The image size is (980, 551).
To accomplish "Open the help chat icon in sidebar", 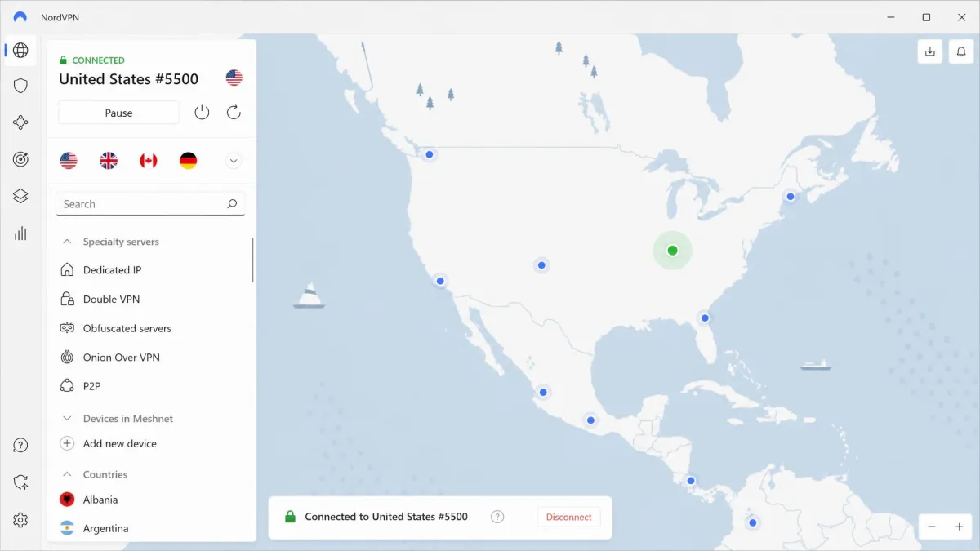I will (x=20, y=446).
